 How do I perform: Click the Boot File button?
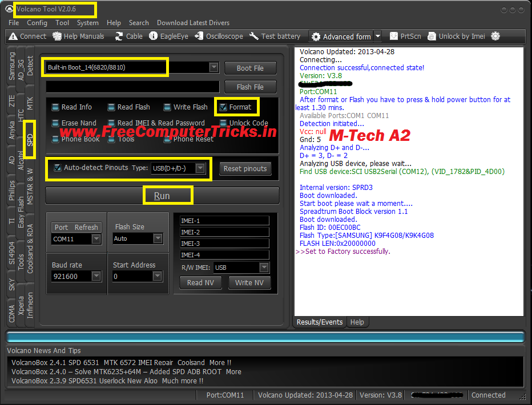click(251, 68)
